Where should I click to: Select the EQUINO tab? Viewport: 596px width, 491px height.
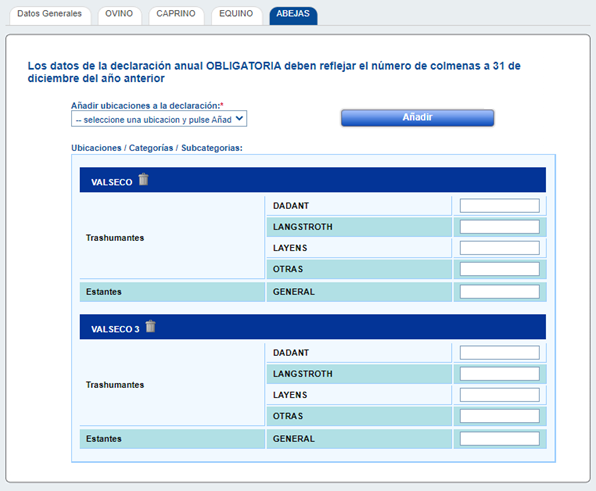coord(236,15)
